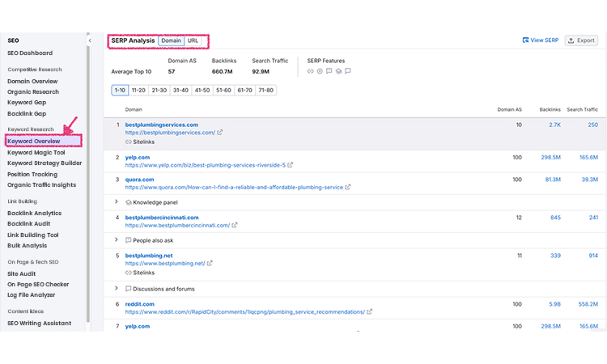Click bestplumbingservices.com domain link
The image size is (607, 364).
(162, 125)
